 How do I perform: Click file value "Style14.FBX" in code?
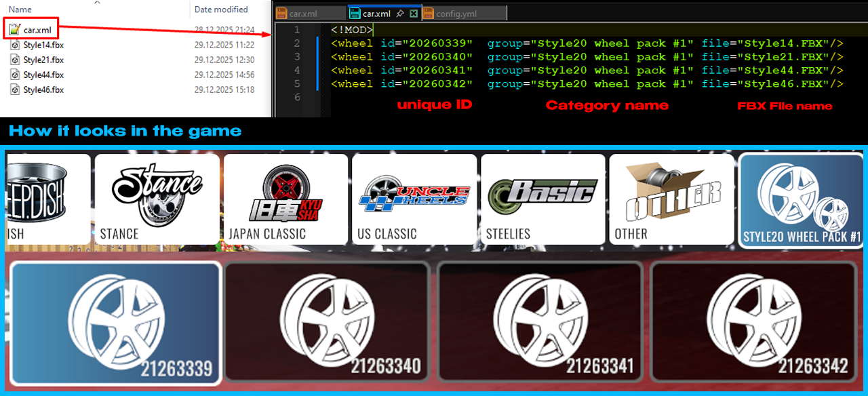[783, 43]
